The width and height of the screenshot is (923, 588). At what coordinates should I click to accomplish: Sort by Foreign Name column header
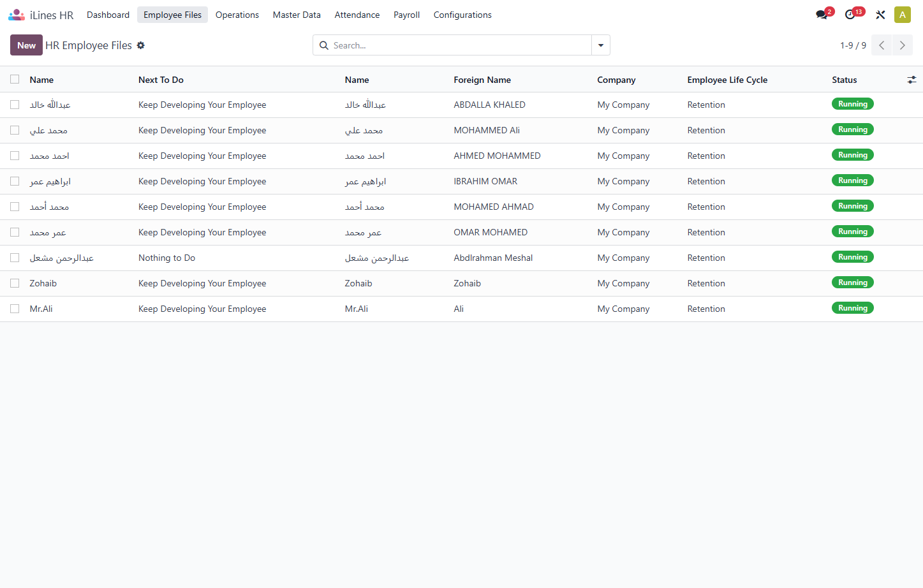482,80
